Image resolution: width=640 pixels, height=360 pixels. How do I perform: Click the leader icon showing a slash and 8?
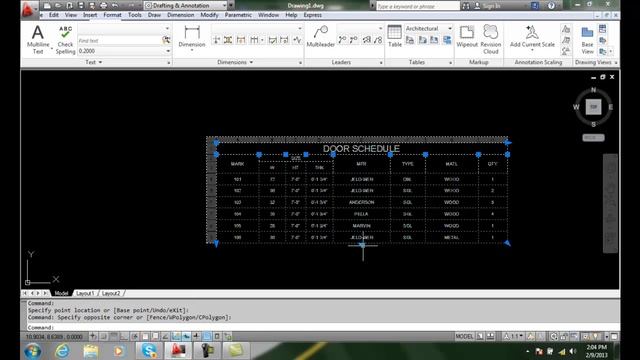[x=378, y=40]
